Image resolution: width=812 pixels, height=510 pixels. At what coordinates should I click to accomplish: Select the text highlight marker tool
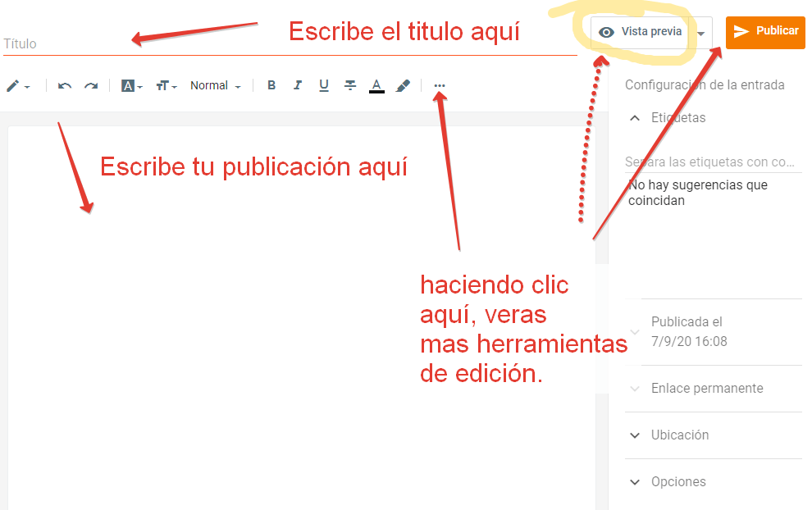click(403, 85)
